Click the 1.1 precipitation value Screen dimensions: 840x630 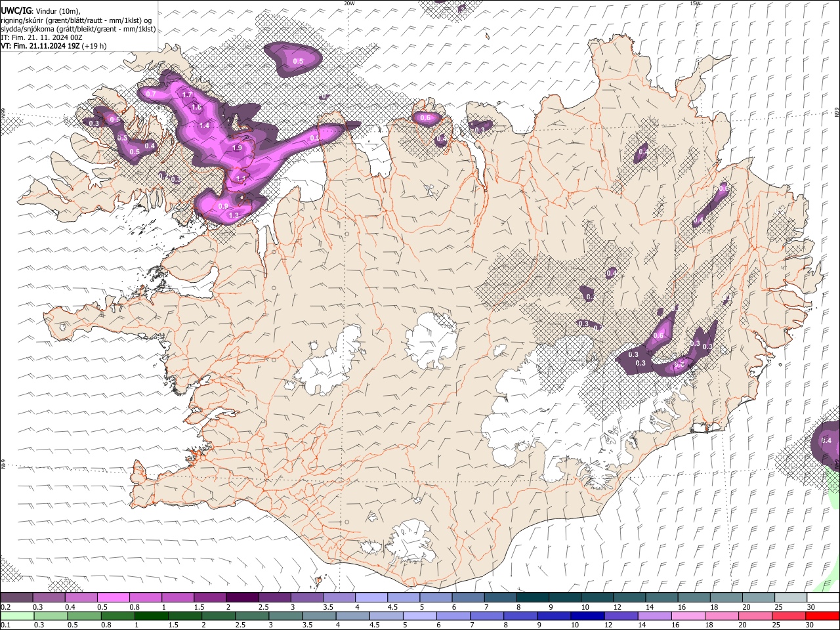click(240, 178)
